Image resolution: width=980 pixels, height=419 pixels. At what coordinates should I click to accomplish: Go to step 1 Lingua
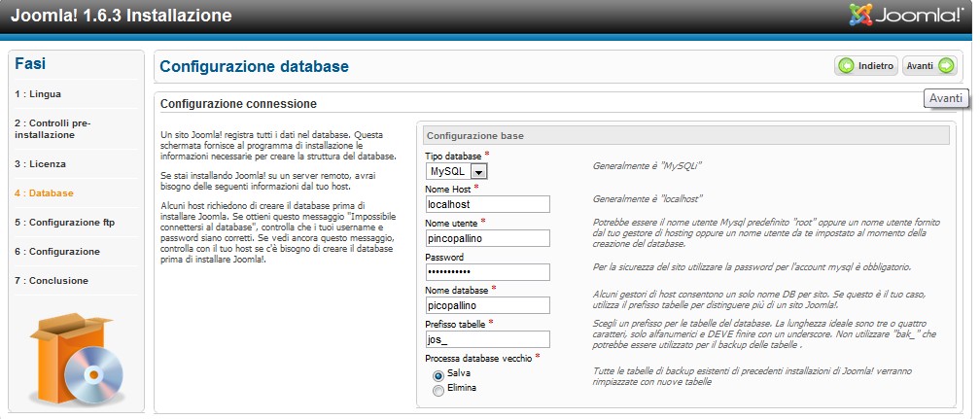[x=38, y=94]
